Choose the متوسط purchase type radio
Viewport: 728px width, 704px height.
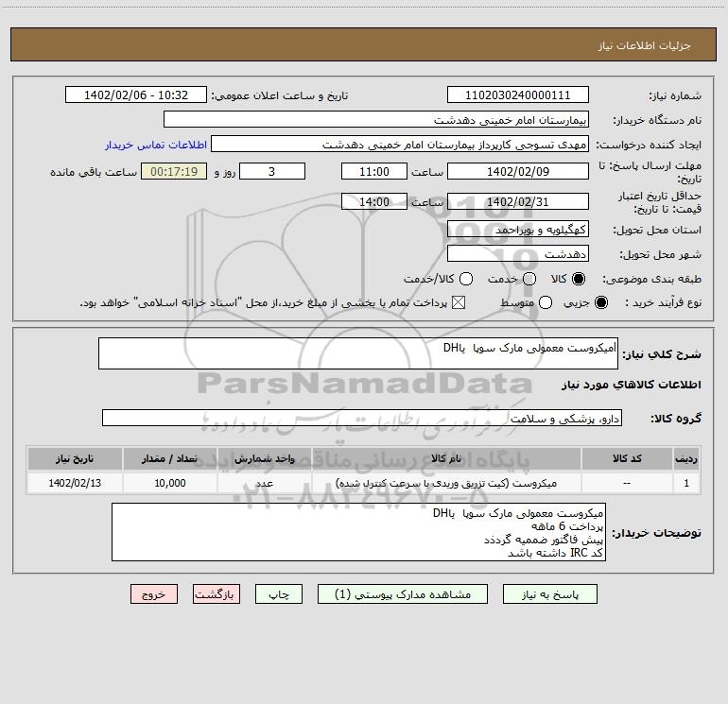tap(546, 302)
